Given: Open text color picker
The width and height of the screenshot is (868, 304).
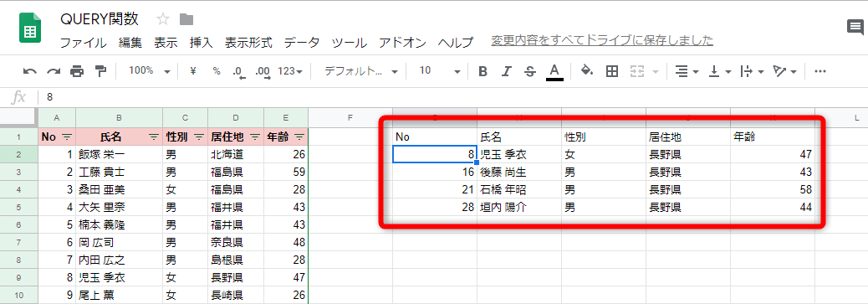Looking at the screenshot, I should [x=554, y=71].
